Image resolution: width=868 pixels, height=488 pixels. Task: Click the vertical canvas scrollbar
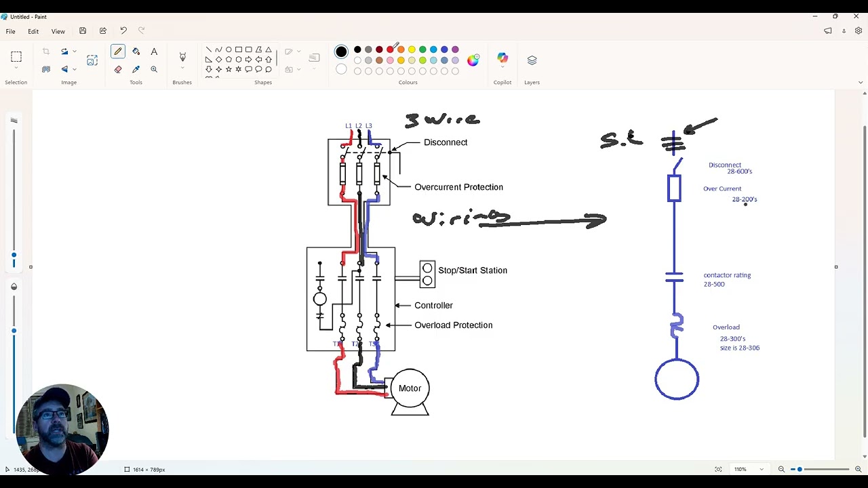pyautogui.click(x=865, y=281)
